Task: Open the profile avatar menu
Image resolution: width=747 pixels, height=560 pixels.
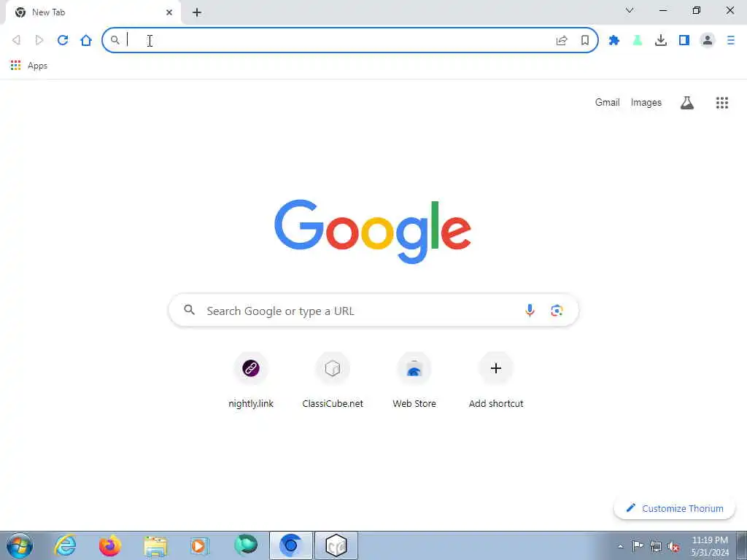Action: (x=708, y=41)
